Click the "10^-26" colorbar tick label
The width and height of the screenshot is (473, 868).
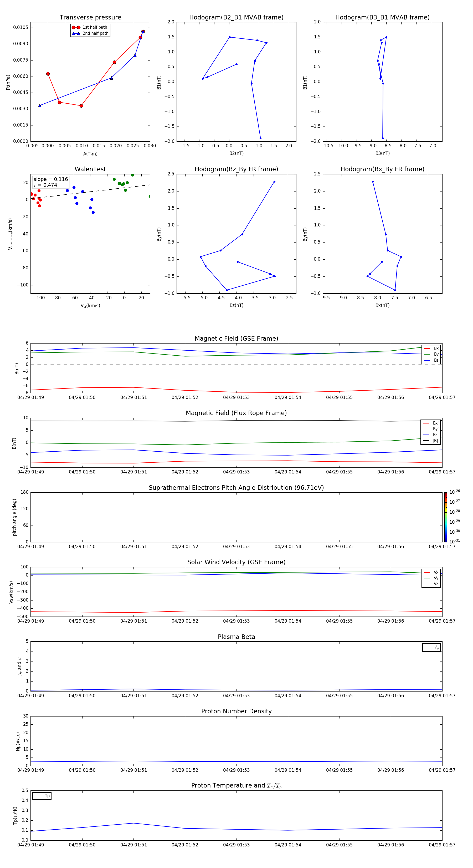click(x=455, y=492)
